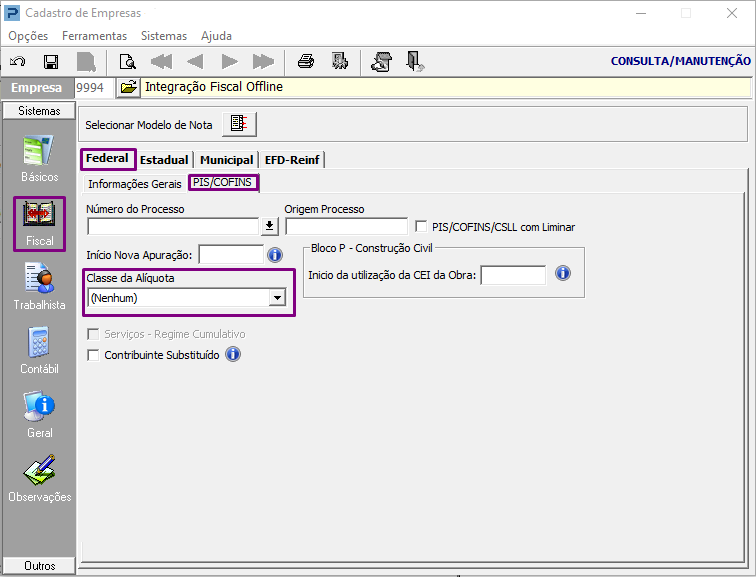Toggle Contribuinte Substituído checkbox
Image resolution: width=756 pixels, height=577 pixels.
pyautogui.click(x=93, y=355)
